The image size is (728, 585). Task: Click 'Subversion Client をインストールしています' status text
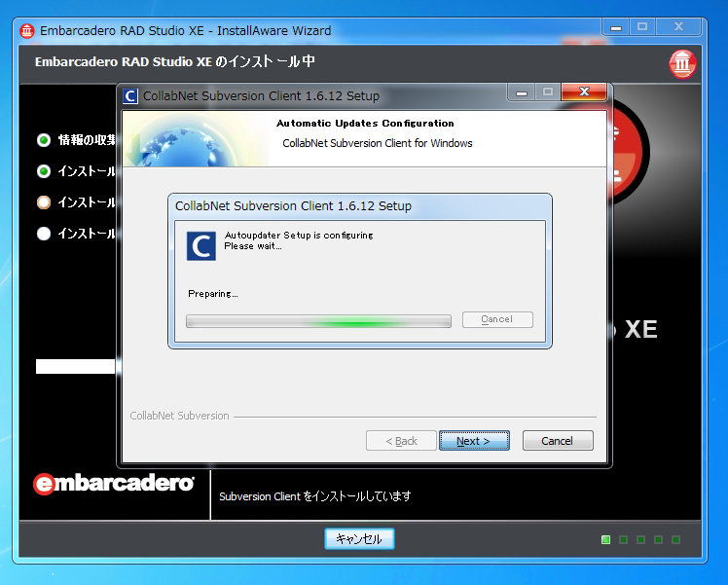click(x=314, y=496)
